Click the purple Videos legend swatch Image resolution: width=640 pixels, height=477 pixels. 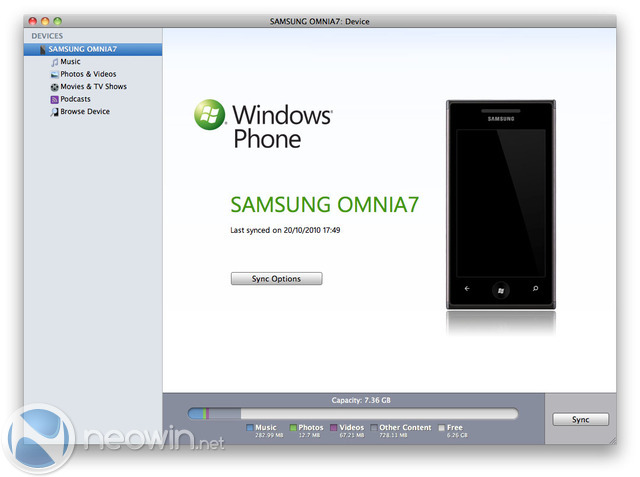tap(335, 428)
